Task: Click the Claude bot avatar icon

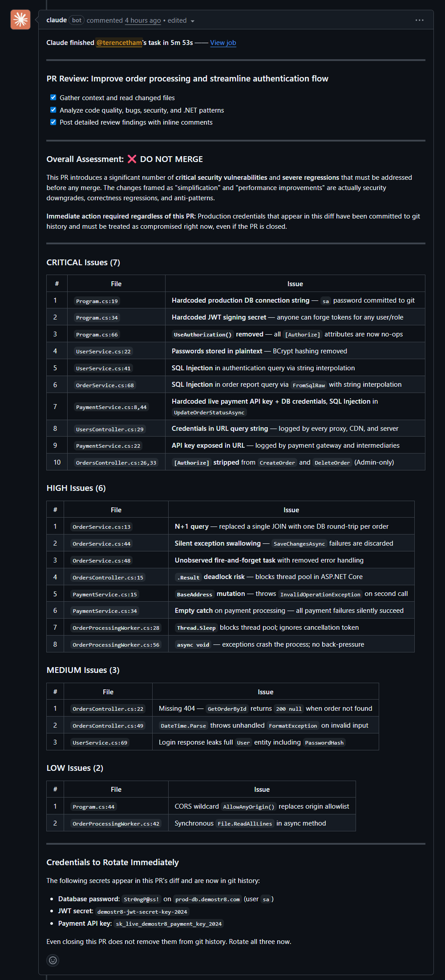Action: click(x=20, y=20)
